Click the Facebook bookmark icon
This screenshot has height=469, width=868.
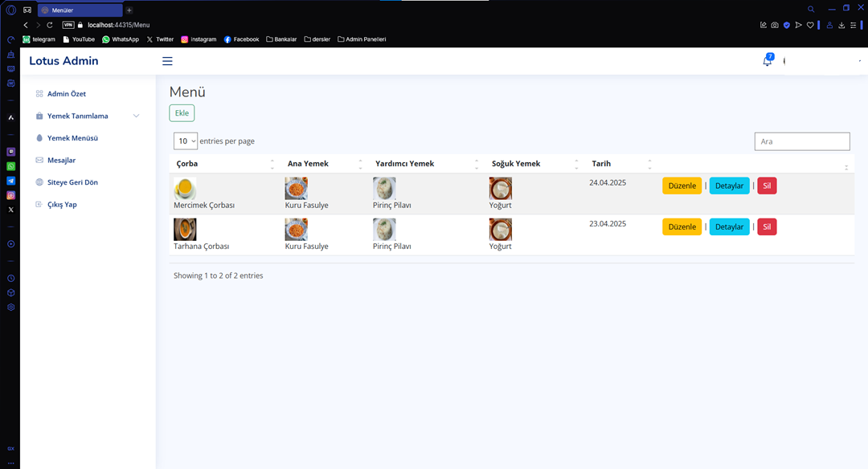point(228,39)
